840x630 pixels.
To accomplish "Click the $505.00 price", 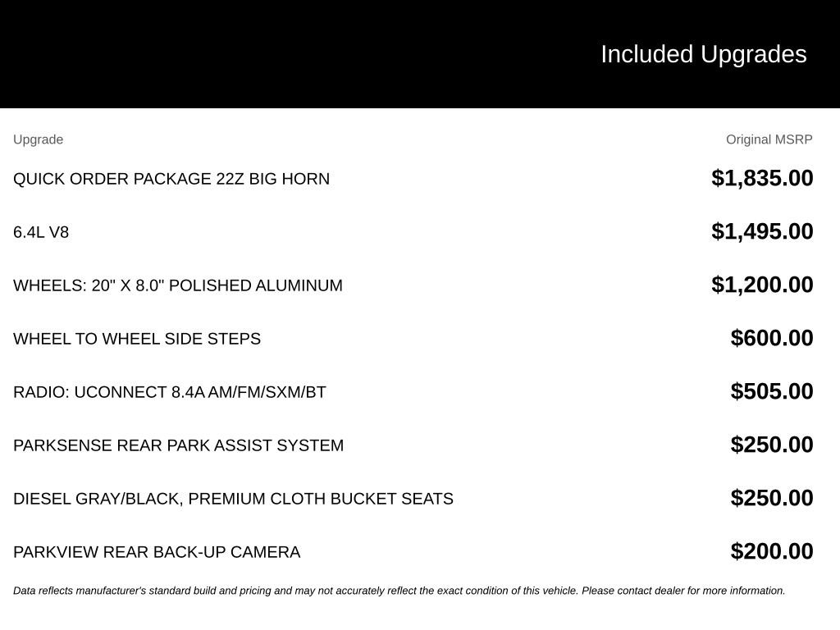I will pyautogui.click(x=771, y=391).
